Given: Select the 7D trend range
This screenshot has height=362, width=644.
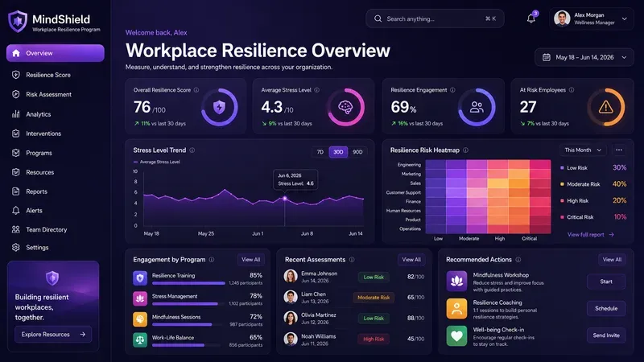Looking at the screenshot, I should point(320,152).
